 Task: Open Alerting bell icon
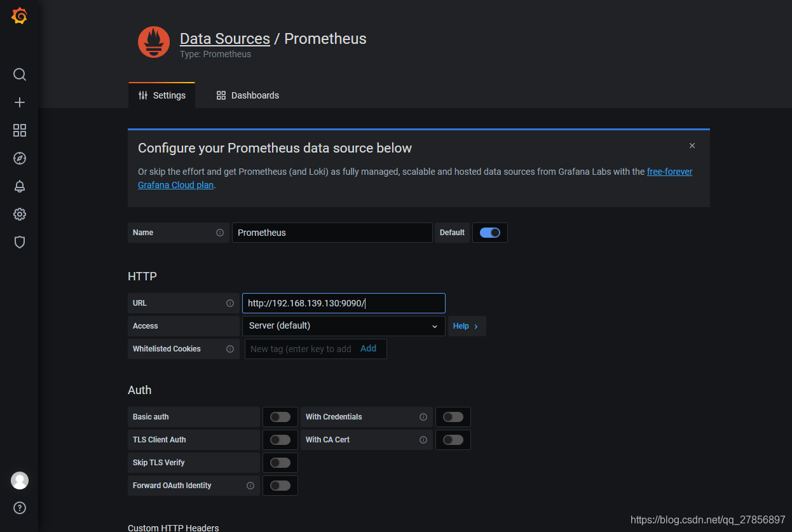pyautogui.click(x=20, y=186)
